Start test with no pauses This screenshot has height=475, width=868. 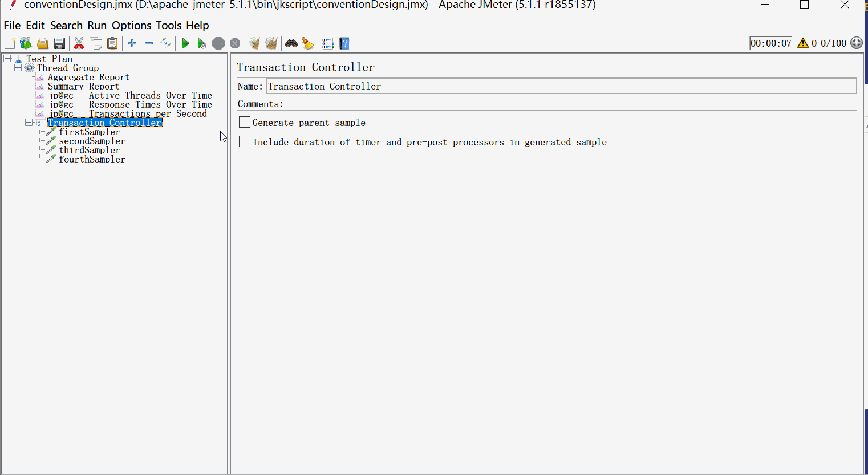pos(201,43)
